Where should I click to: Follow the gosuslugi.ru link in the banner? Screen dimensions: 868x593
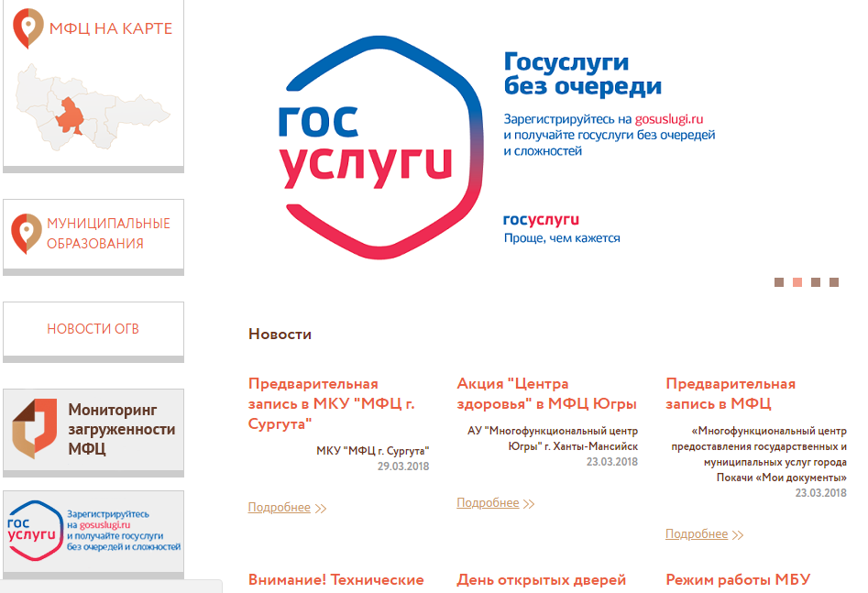669,119
